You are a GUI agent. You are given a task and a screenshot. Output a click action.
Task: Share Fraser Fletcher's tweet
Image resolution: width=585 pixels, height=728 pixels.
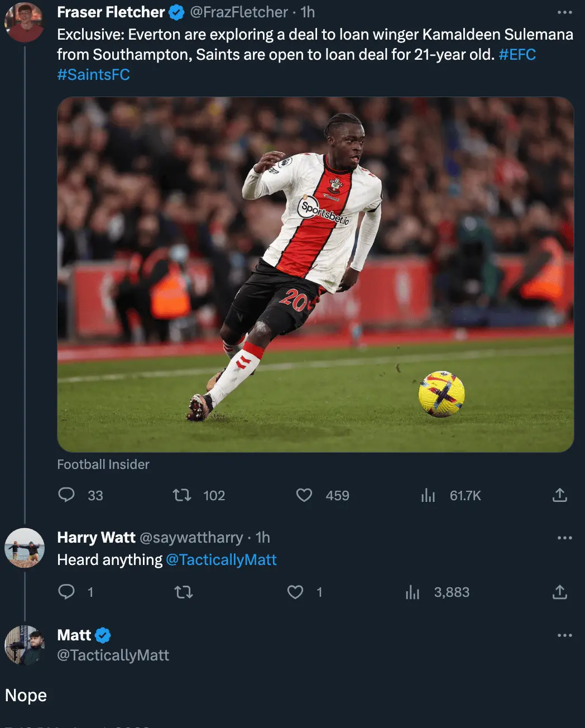click(560, 495)
